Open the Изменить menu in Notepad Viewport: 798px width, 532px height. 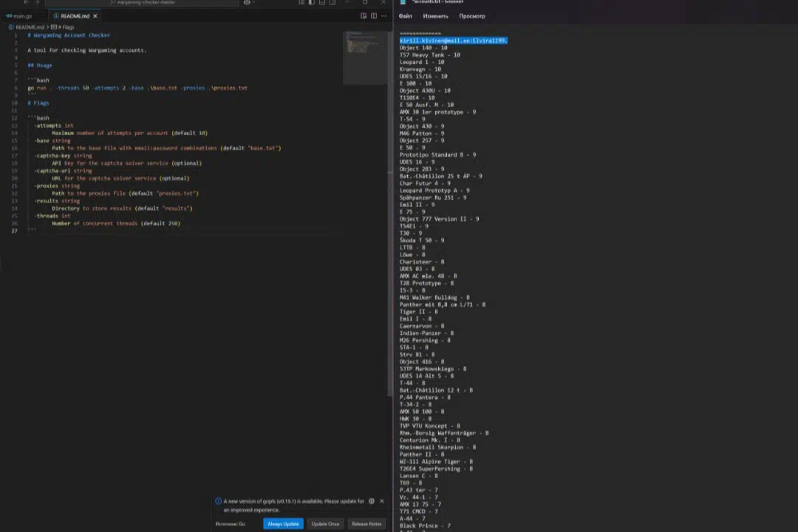point(435,16)
